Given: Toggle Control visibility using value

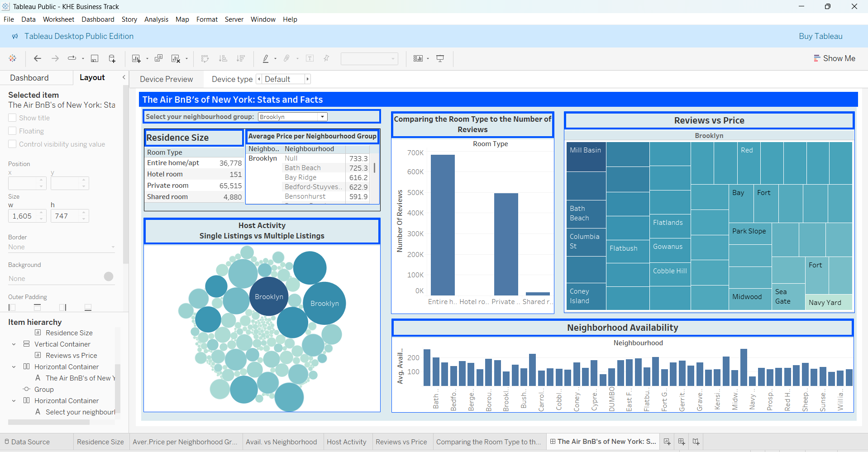Looking at the screenshot, I should 12,144.
